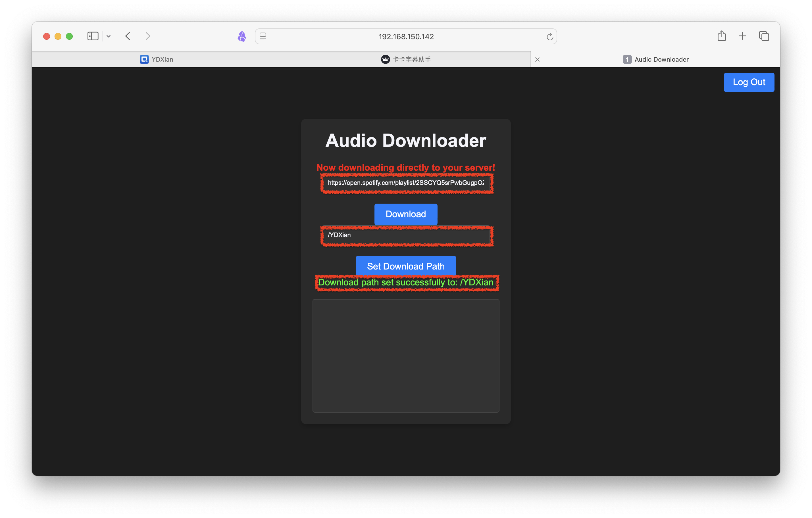Close the Audio Downloader tab
Screen dimensions: 812x518
pyautogui.click(x=538, y=59)
